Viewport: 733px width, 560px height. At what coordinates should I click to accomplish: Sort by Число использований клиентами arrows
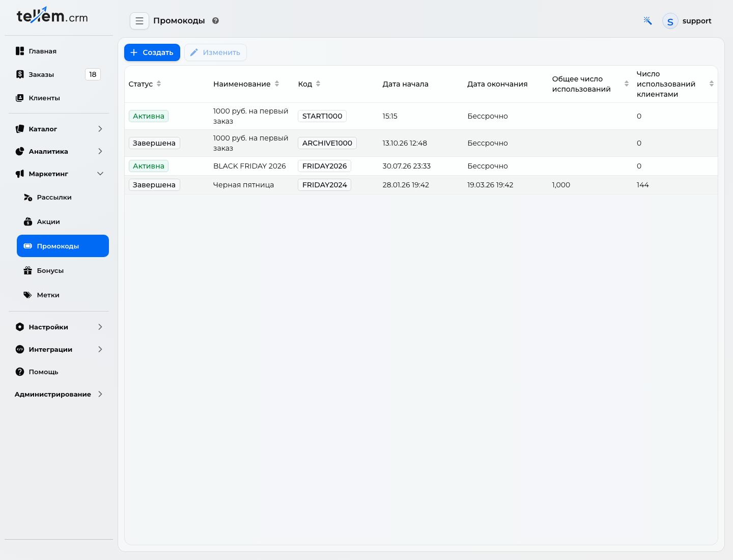(712, 84)
